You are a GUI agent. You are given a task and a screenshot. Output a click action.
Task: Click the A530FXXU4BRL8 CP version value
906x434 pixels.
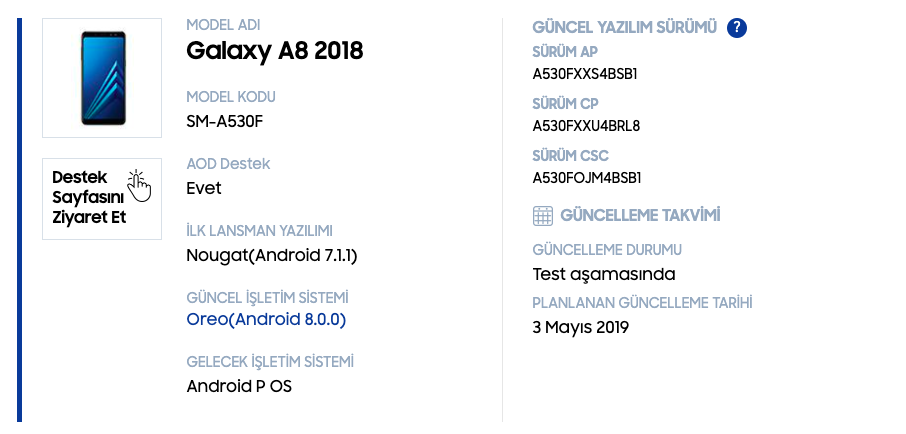click(586, 126)
